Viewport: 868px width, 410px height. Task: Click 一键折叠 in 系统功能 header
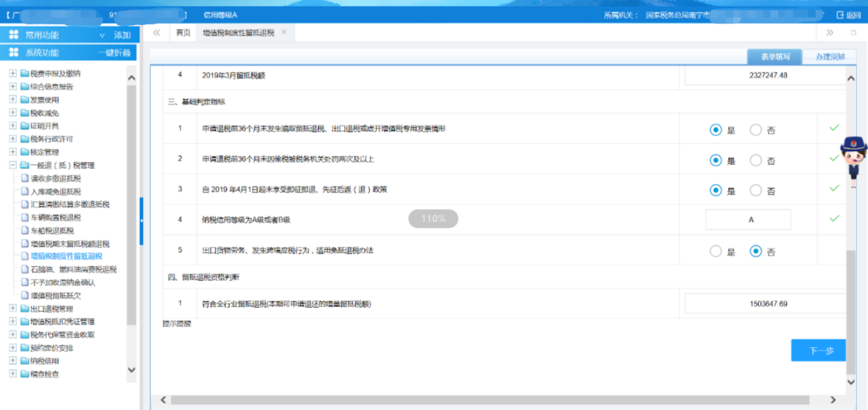click(x=114, y=53)
